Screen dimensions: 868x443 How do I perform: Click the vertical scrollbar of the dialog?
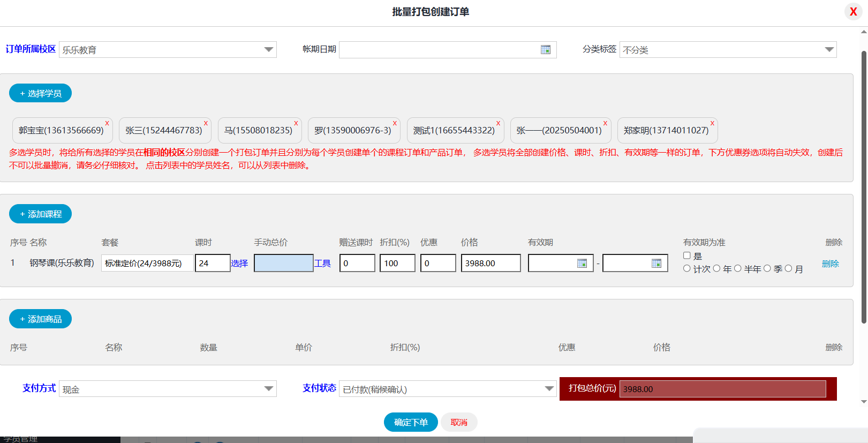864,187
